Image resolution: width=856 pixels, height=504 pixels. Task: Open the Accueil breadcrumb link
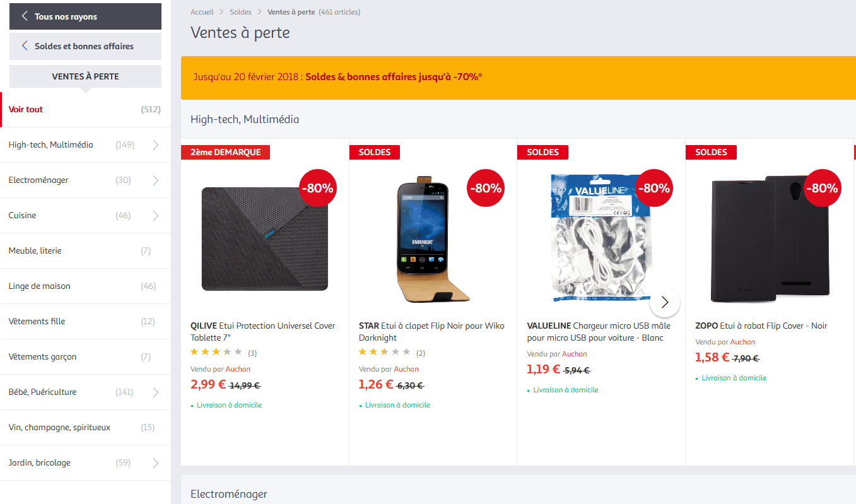point(202,11)
